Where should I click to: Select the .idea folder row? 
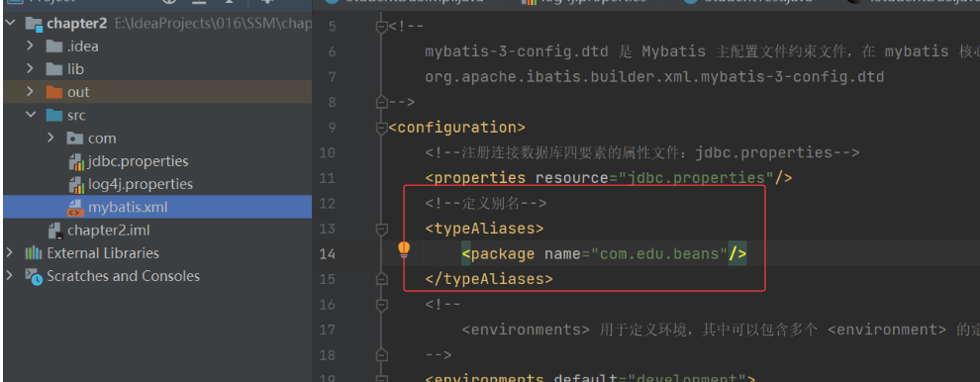[x=157, y=47]
